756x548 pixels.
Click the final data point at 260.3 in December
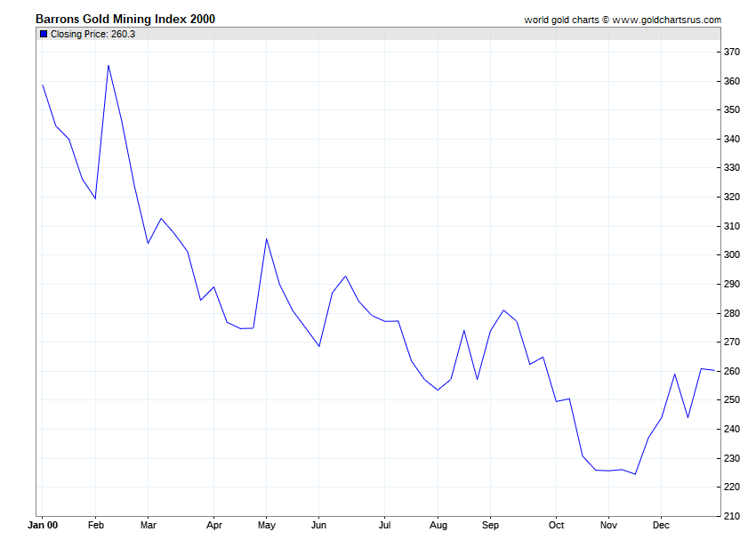pyautogui.click(x=714, y=370)
